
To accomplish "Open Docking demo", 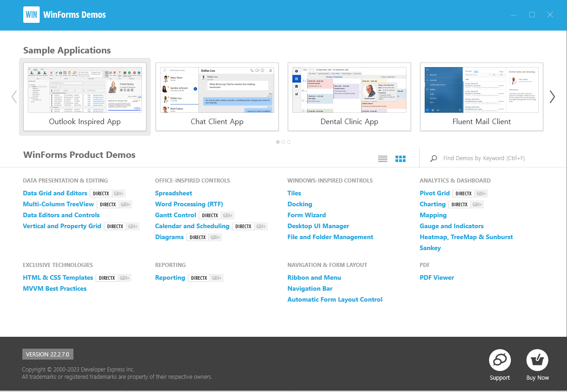I will click(300, 204).
